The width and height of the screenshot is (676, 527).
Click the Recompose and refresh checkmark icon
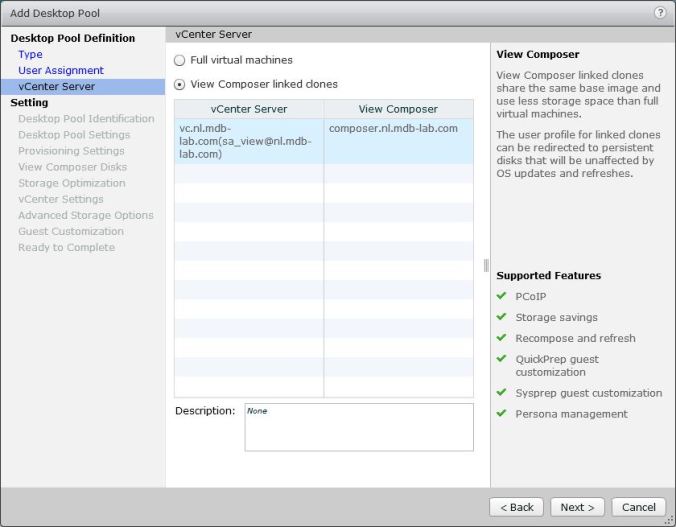502,338
